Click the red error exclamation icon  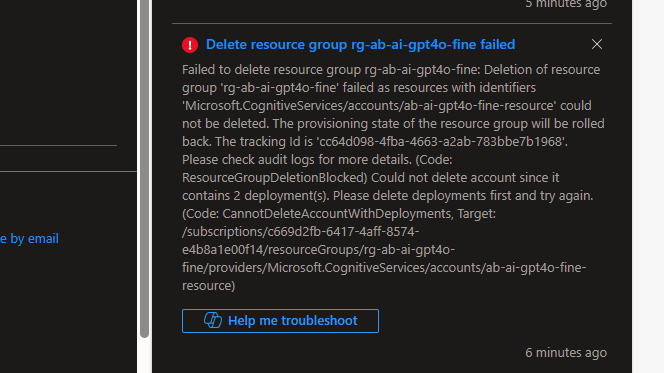pyautogui.click(x=190, y=45)
